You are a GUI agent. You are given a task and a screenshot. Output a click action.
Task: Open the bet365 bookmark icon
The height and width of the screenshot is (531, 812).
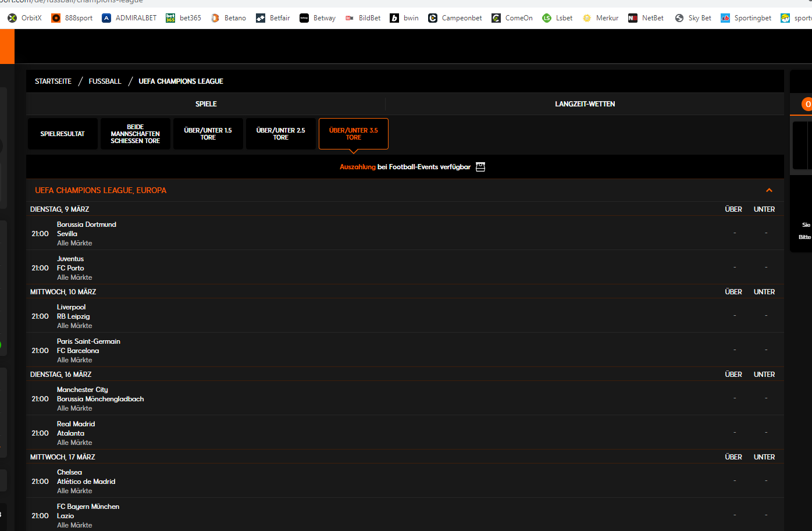coord(170,18)
